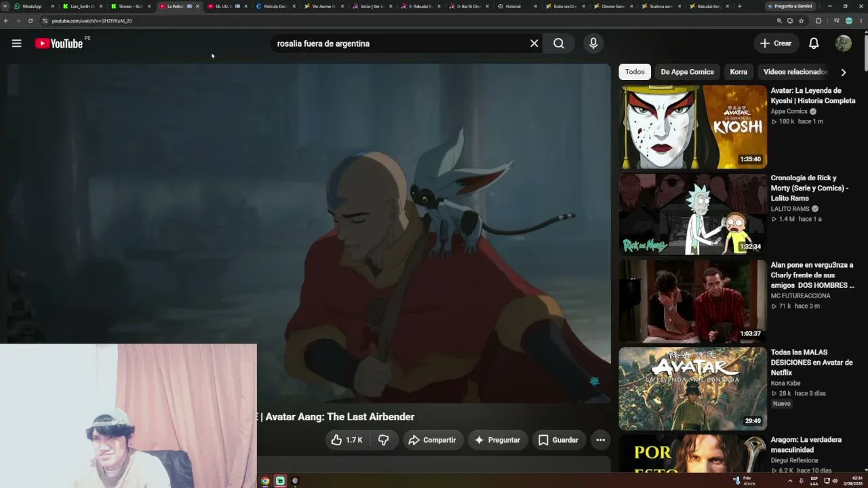The height and width of the screenshot is (488, 868).
Task: Open site information icon beside the URL
Action: 45,21
